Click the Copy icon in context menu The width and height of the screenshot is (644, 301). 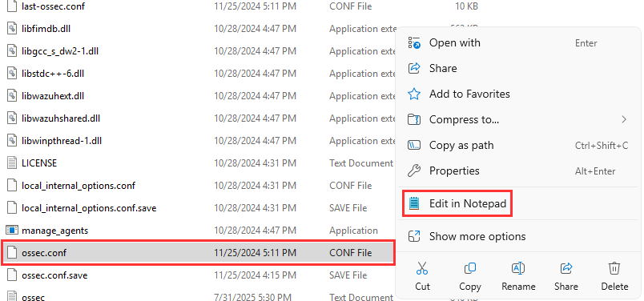[x=470, y=268]
